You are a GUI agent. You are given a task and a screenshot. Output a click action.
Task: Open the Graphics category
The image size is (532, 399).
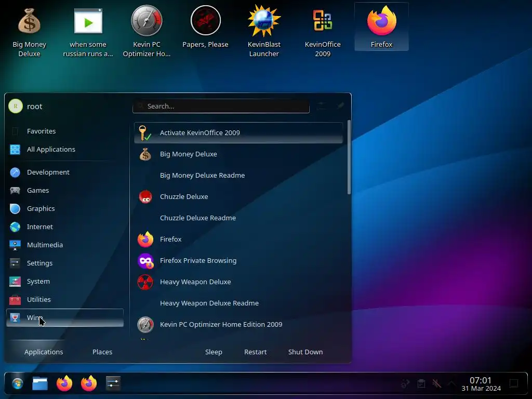coord(65,209)
